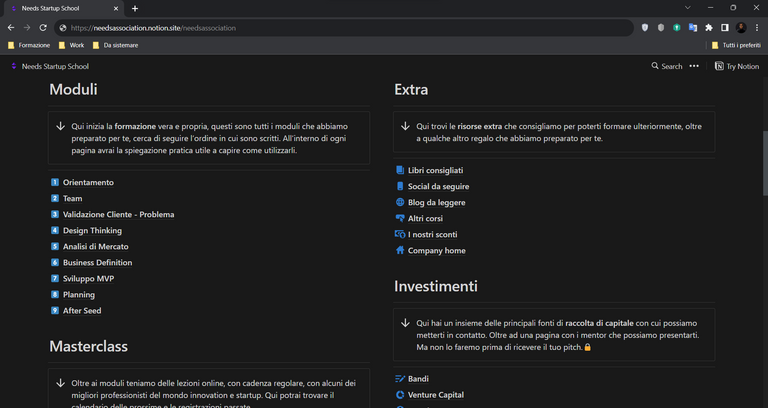Click the Moduli section heading
This screenshot has width=768, height=408.
73,89
